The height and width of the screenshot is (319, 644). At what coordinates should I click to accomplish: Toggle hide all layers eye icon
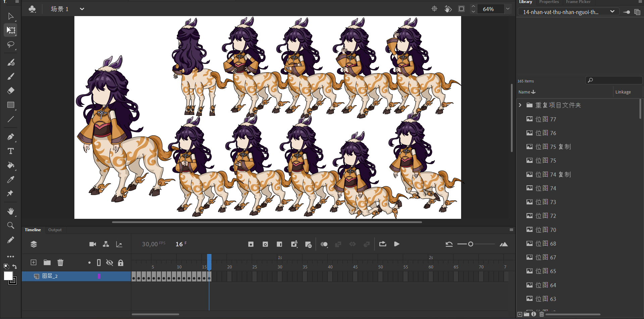click(x=109, y=262)
